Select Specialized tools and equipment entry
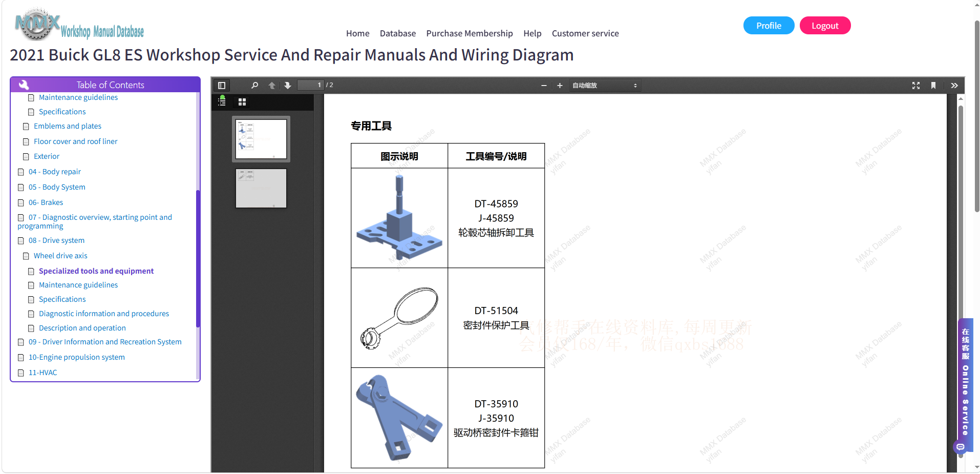This screenshot has width=980, height=474. point(96,271)
